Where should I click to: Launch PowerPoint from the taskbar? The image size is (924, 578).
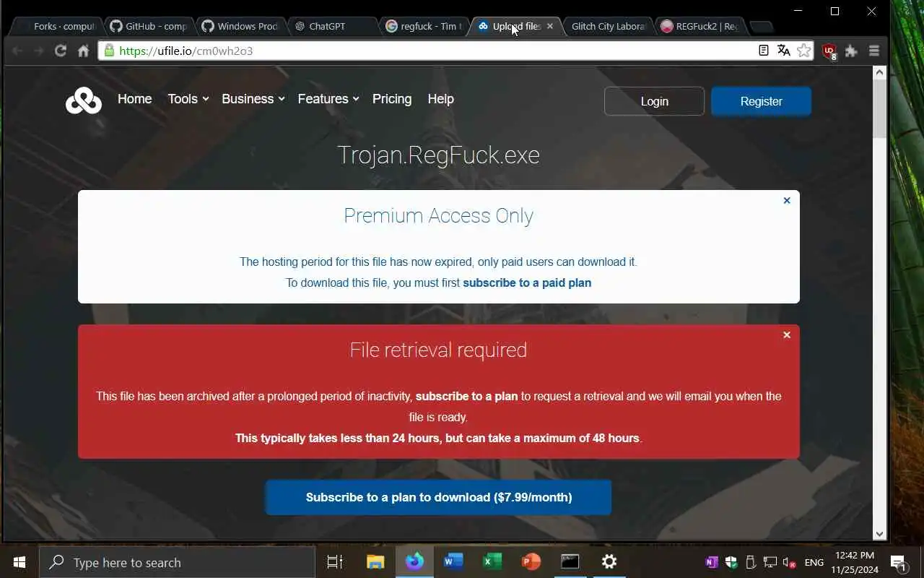pos(531,562)
